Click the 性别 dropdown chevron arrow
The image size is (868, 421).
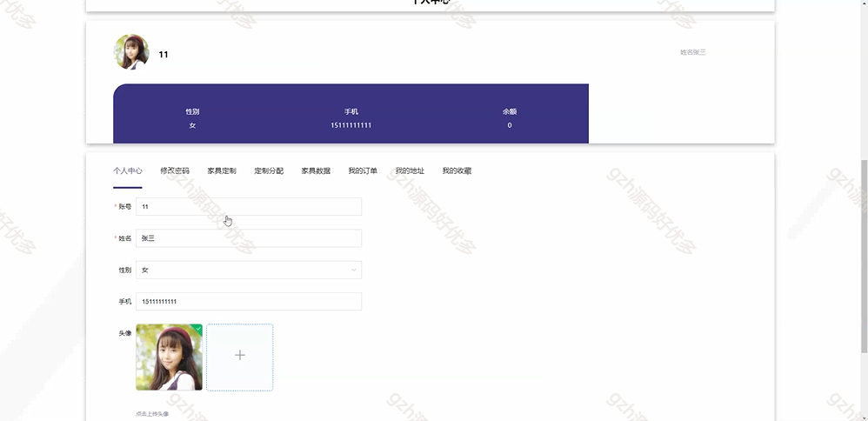click(x=354, y=270)
